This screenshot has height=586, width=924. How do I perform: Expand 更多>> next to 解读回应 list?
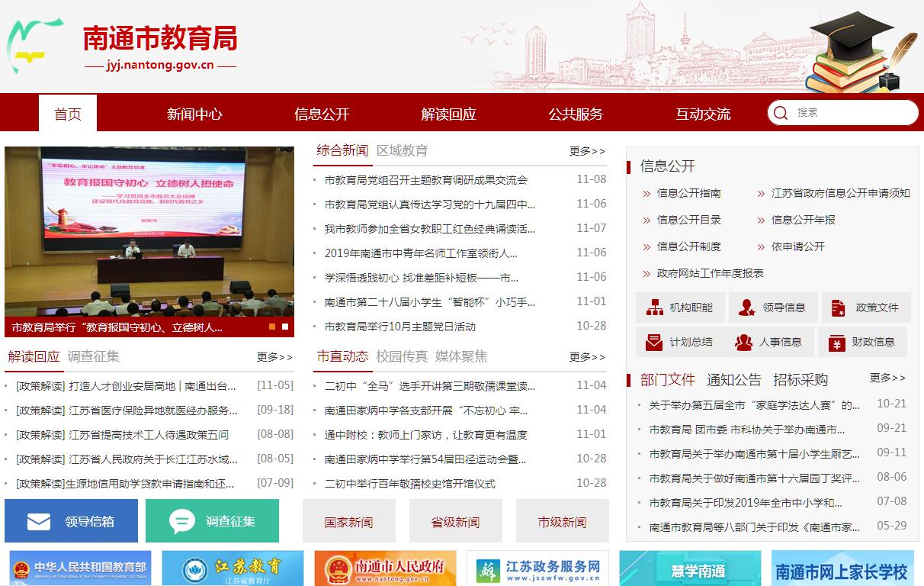coord(274,356)
